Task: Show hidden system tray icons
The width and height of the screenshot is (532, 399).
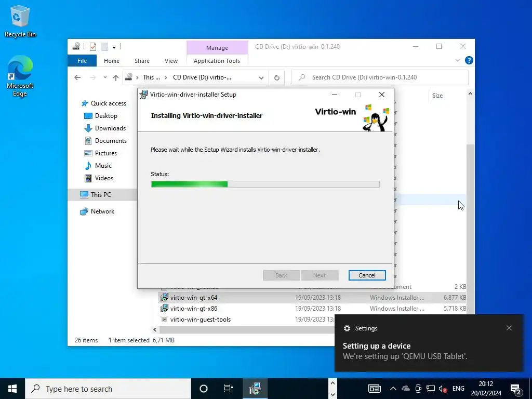Action: 393,389
